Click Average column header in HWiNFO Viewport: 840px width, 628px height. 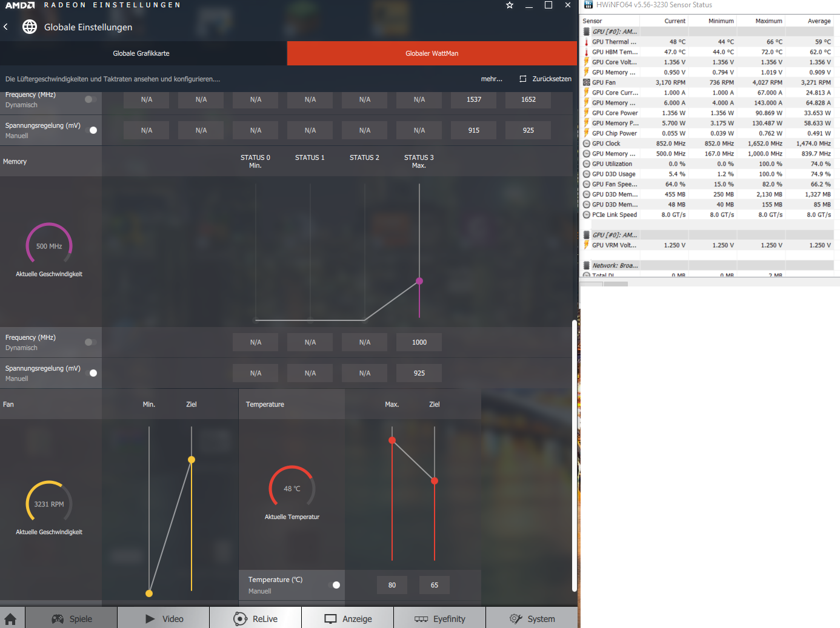(810, 21)
